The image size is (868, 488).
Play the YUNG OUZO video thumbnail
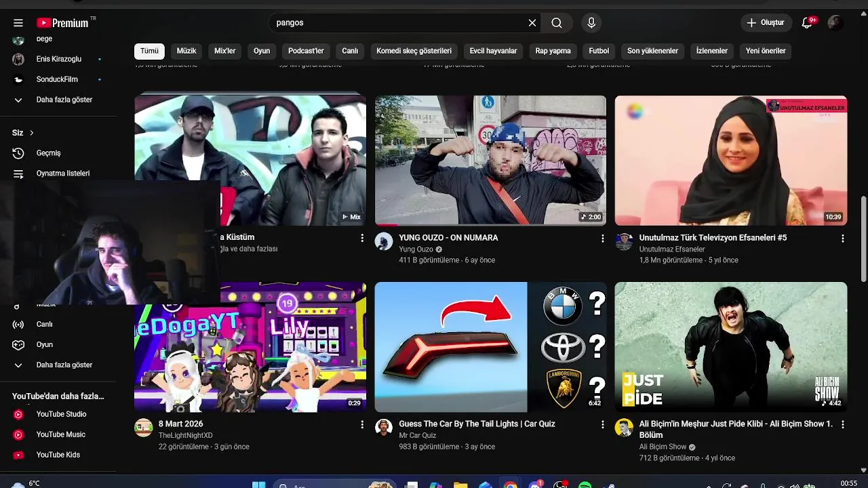(490, 161)
